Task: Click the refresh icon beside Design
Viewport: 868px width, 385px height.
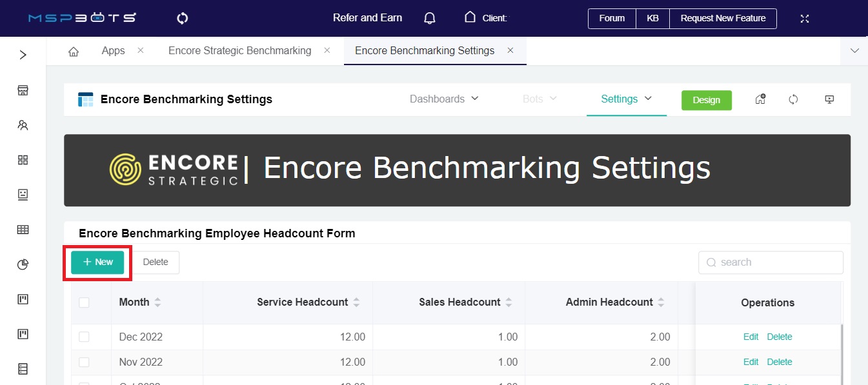Action: 794,99
